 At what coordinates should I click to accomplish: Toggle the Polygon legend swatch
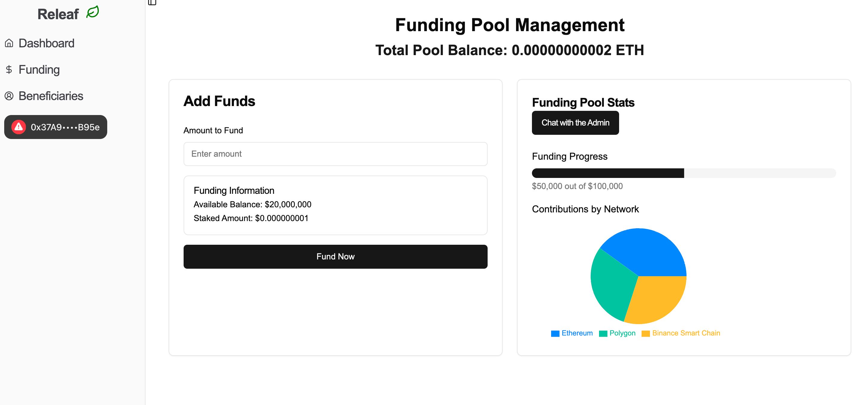pos(603,334)
